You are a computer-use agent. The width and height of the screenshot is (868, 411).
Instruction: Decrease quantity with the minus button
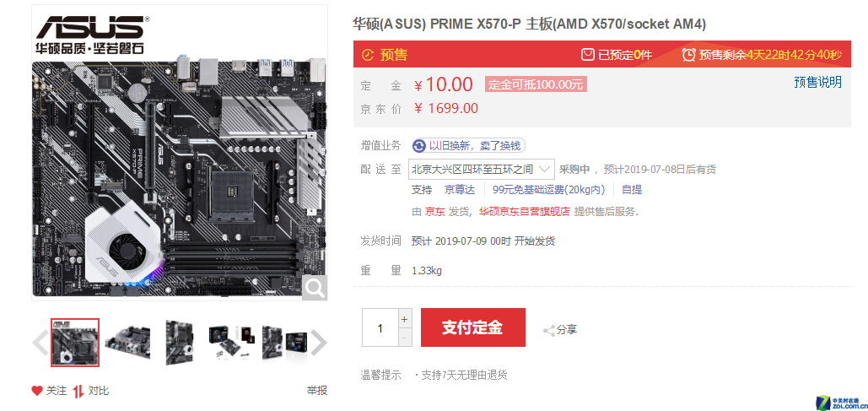pyautogui.click(x=405, y=337)
